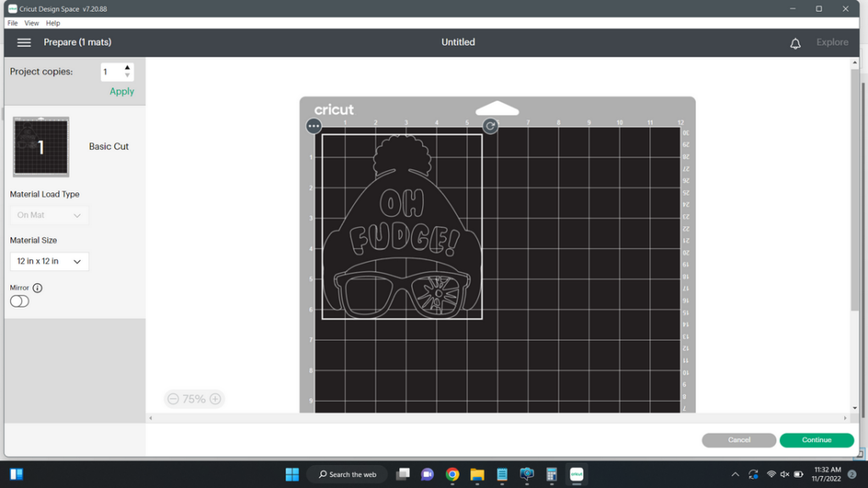This screenshot has width=868, height=488.
Task: Open Google Chrome from the taskbar
Action: pos(453,474)
